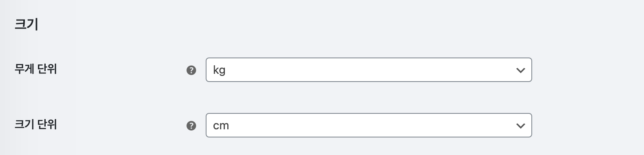Show tooltip from dimension unit question mark
644x155 pixels.
pyautogui.click(x=191, y=126)
